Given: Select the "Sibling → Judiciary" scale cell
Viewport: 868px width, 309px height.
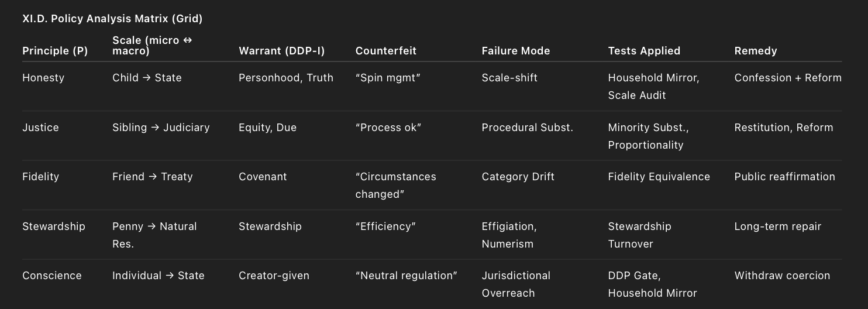Looking at the screenshot, I should (161, 128).
